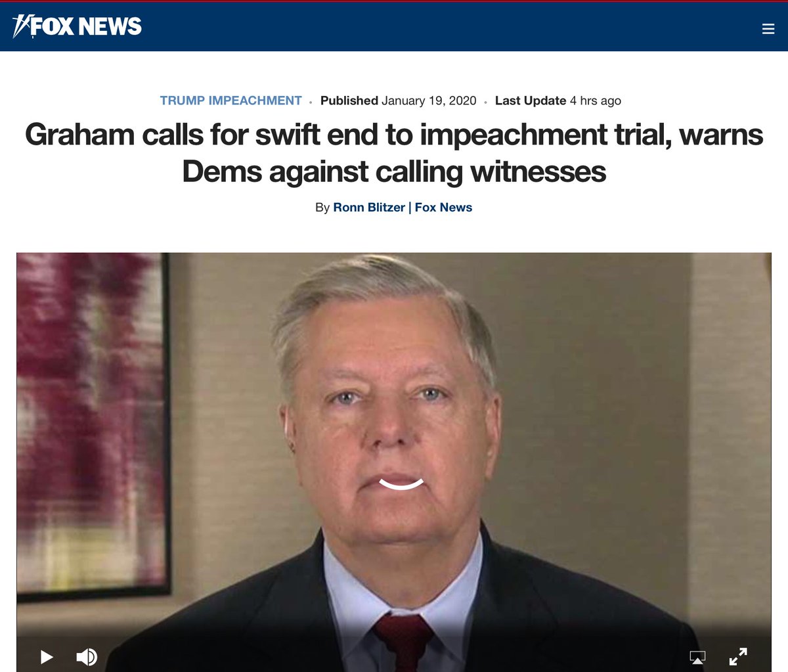Cast the video via the AirPlay icon

point(697,656)
